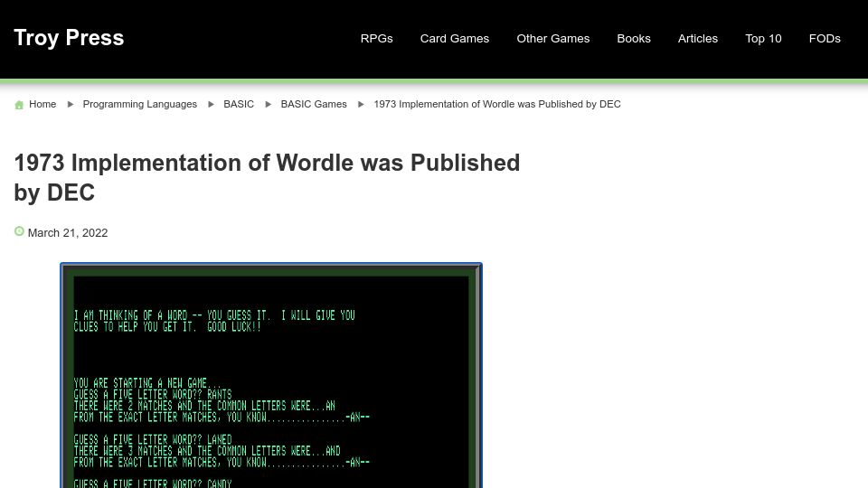This screenshot has width=868, height=488.
Task: Open the Articles menu item
Action: tap(697, 39)
